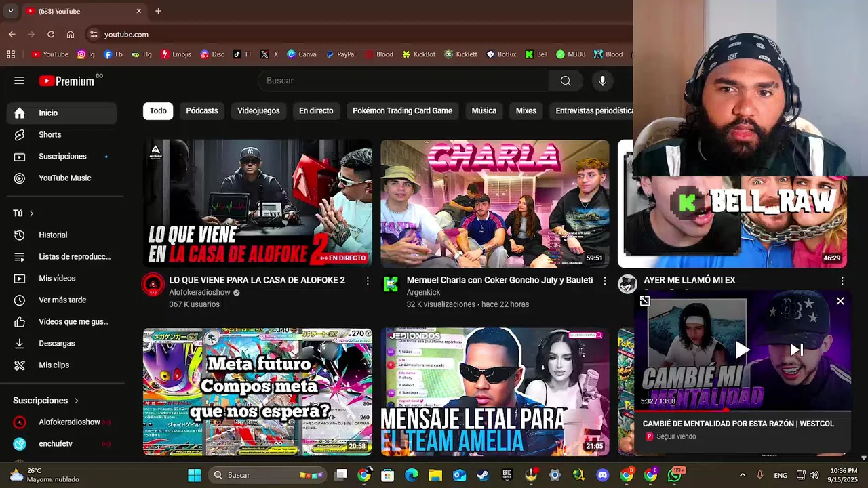Open the bookmarks apps grid
The image size is (868, 488).
[11, 54]
